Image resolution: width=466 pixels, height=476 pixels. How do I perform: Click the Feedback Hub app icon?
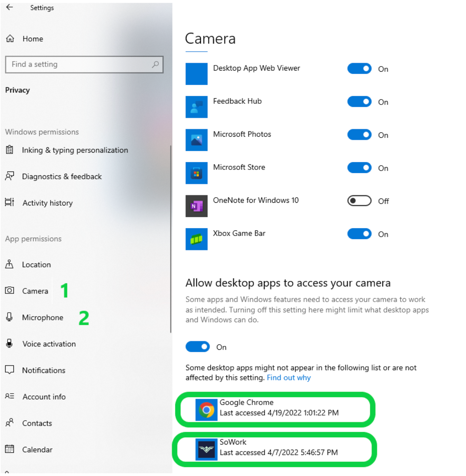pyautogui.click(x=196, y=107)
